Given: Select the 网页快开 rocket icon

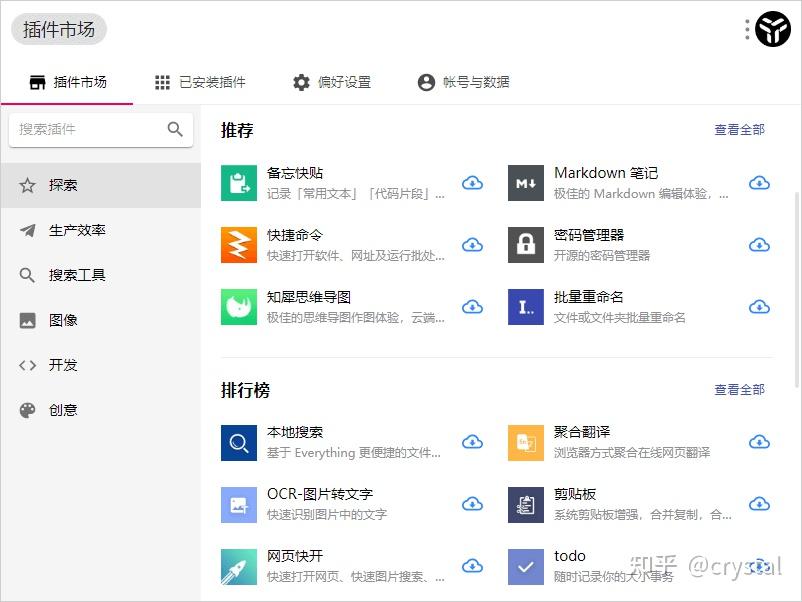Looking at the screenshot, I should click(x=238, y=567).
